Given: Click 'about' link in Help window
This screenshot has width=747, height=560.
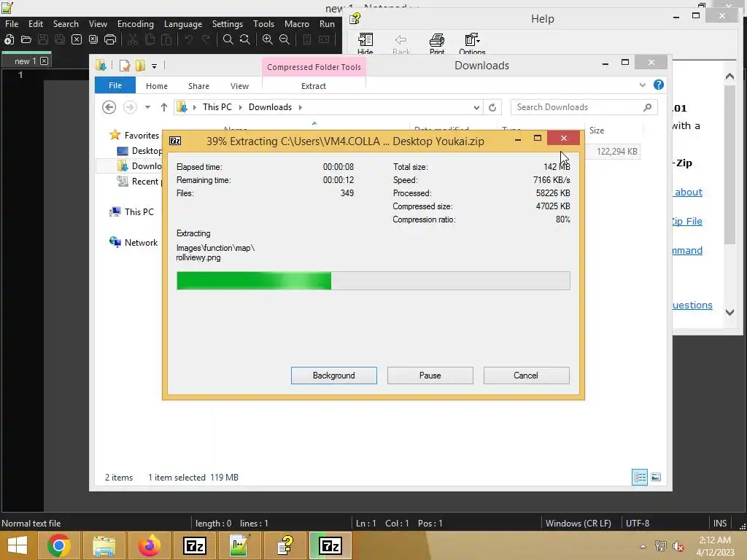Looking at the screenshot, I should click(x=689, y=192).
